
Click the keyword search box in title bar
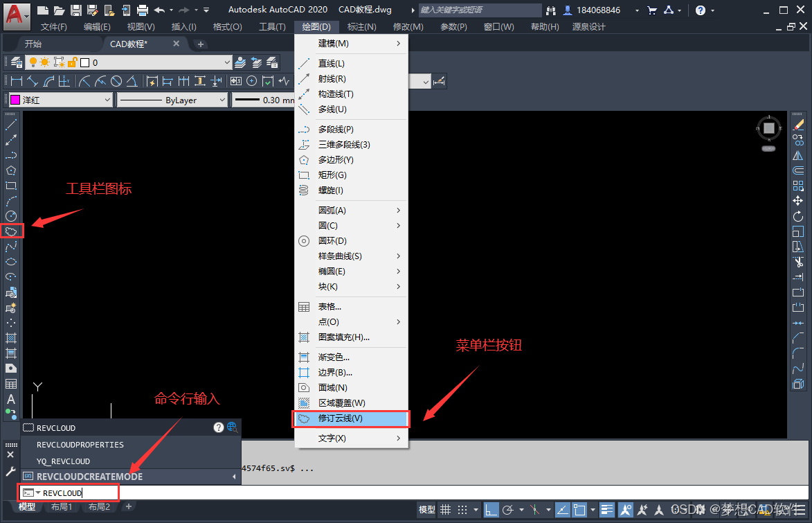(x=480, y=10)
